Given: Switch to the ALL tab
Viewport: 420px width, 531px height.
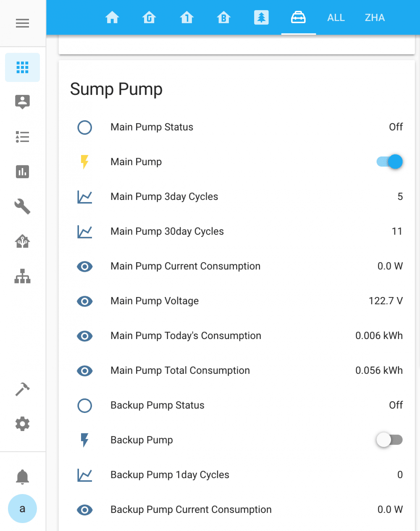Looking at the screenshot, I should tap(336, 18).
